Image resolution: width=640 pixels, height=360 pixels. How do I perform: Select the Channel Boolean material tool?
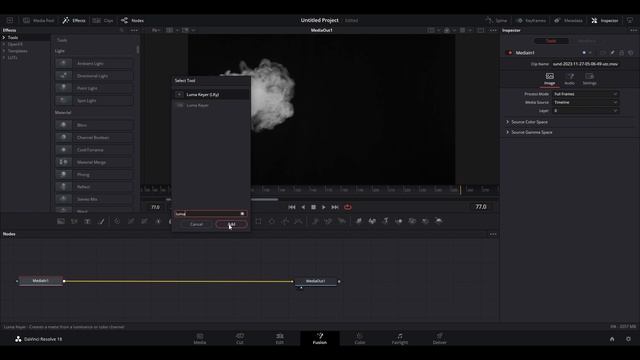pyautogui.click(x=94, y=138)
